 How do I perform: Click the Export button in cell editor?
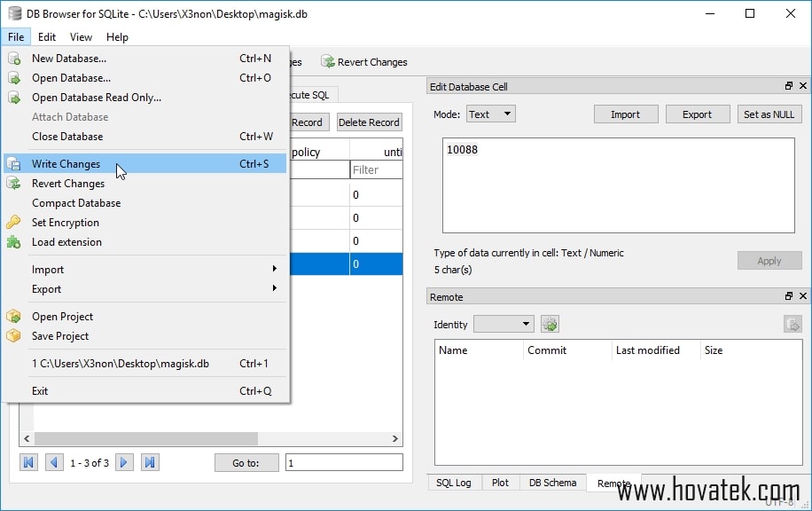(697, 114)
